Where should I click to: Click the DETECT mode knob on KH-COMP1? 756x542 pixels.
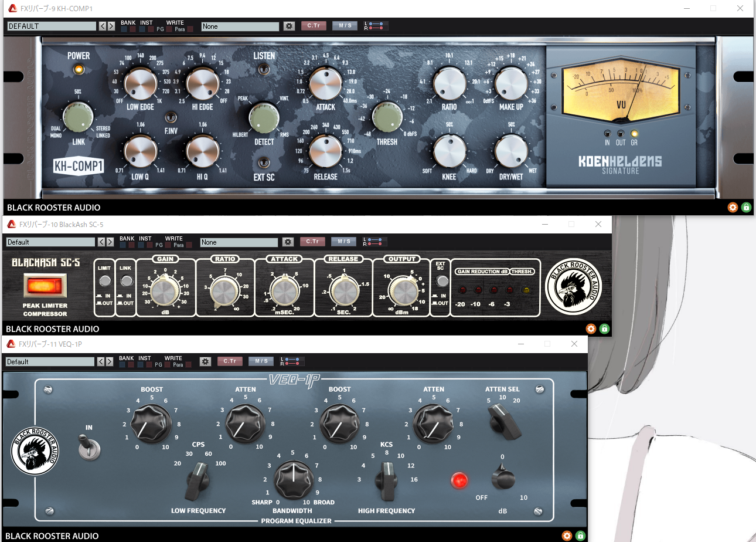264,118
